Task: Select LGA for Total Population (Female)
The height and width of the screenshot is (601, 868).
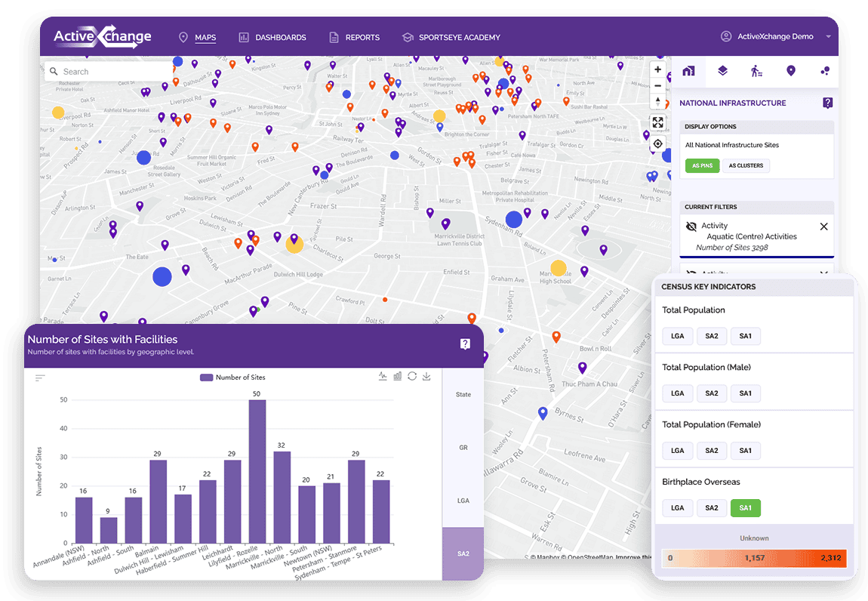Action: pos(678,450)
